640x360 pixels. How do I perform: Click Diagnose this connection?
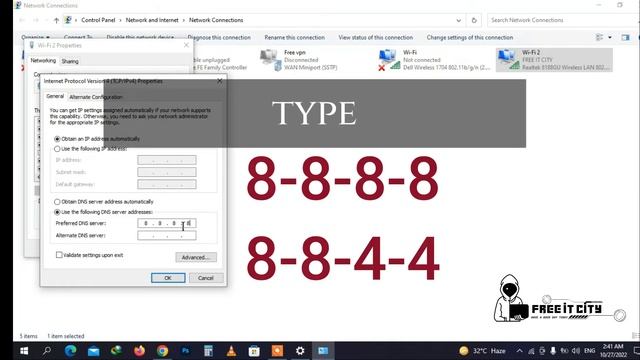[x=219, y=37]
